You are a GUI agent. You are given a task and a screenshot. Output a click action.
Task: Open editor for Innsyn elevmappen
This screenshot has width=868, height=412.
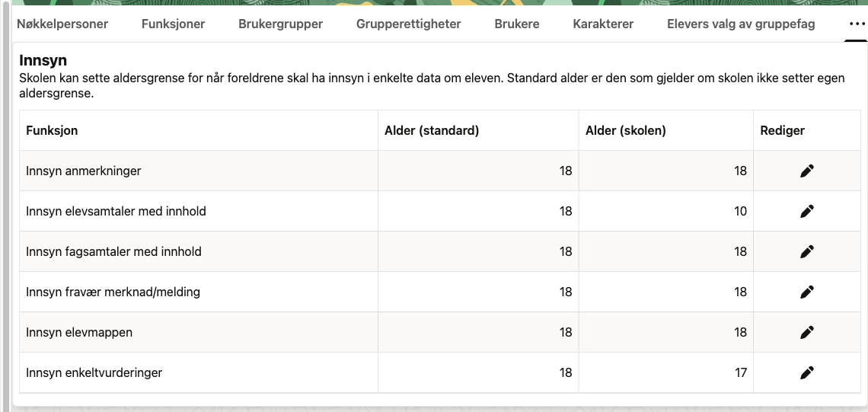tap(807, 332)
